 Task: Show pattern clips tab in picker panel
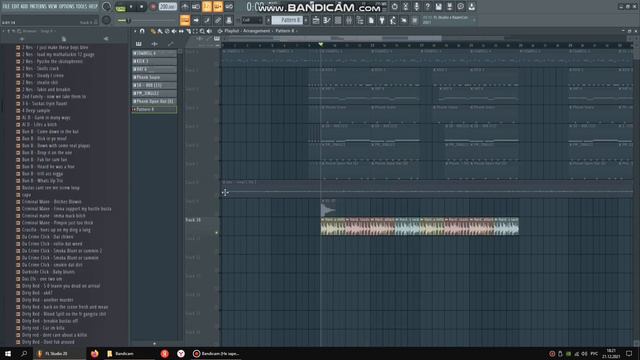(139, 44)
